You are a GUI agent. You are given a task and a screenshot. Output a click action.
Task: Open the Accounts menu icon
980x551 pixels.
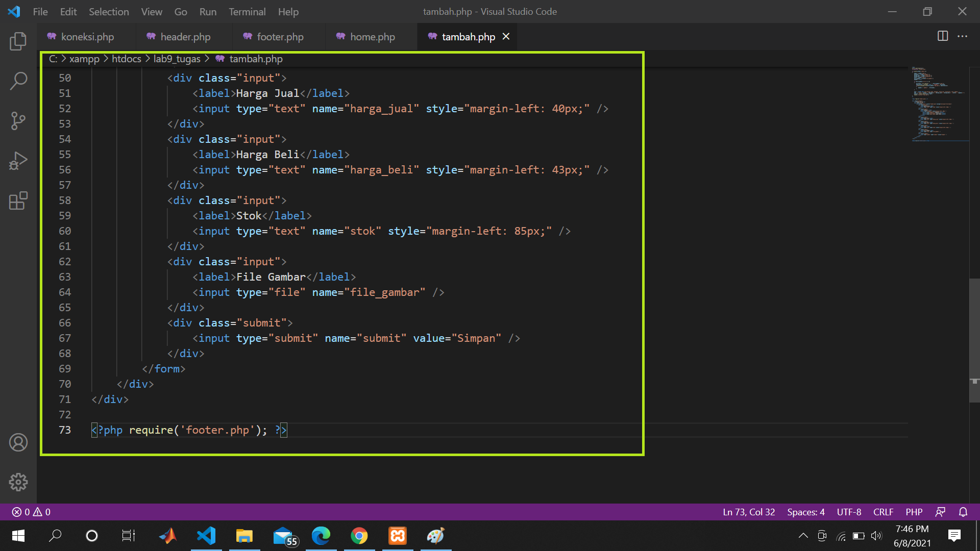pyautogui.click(x=18, y=442)
